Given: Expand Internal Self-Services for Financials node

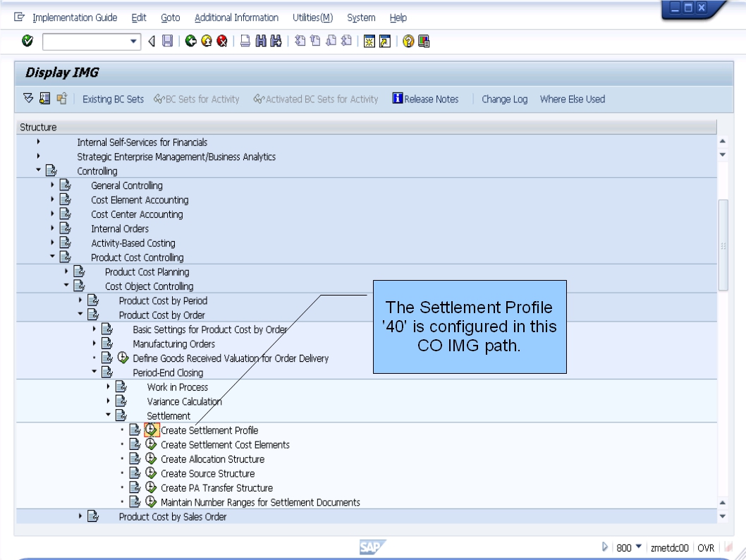Looking at the screenshot, I should point(39,141).
